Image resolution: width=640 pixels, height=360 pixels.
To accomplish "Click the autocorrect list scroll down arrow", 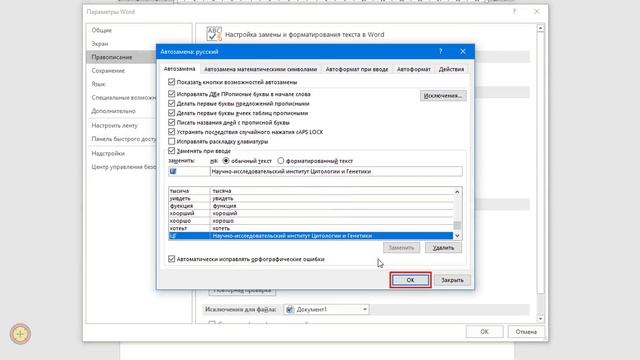I will tap(457, 236).
